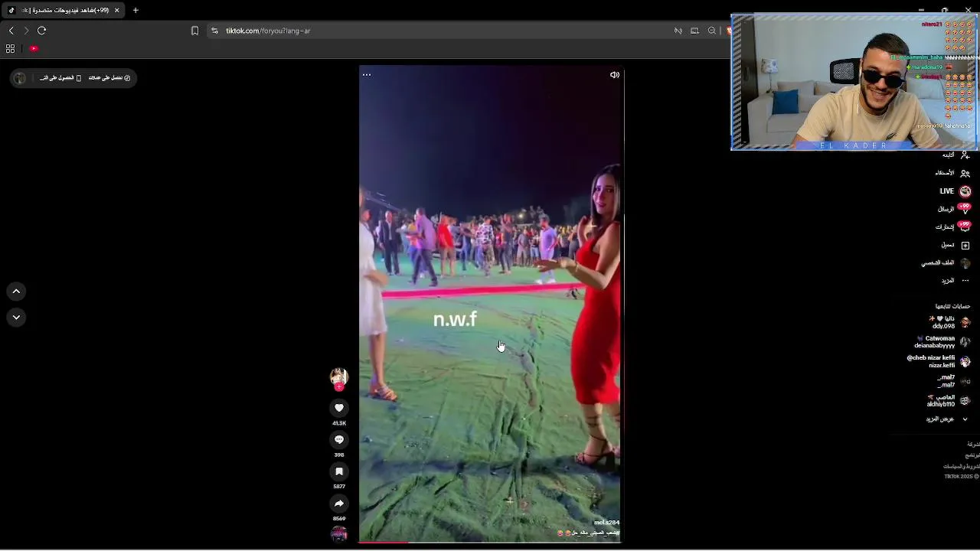Close the TikTok browser tab
The width and height of the screenshot is (980, 551).
pyautogui.click(x=116, y=10)
